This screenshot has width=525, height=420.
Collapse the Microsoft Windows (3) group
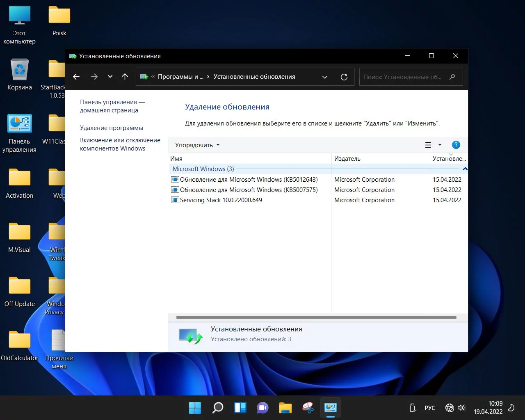[x=465, y=169]
